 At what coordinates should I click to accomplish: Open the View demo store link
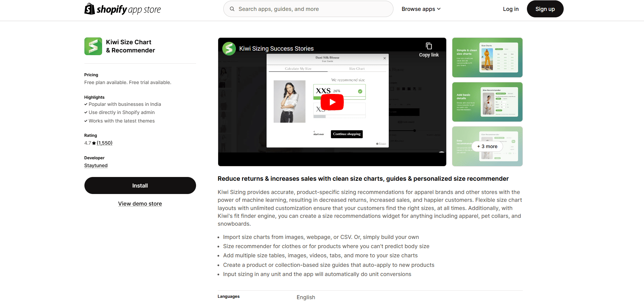point(140,204)
